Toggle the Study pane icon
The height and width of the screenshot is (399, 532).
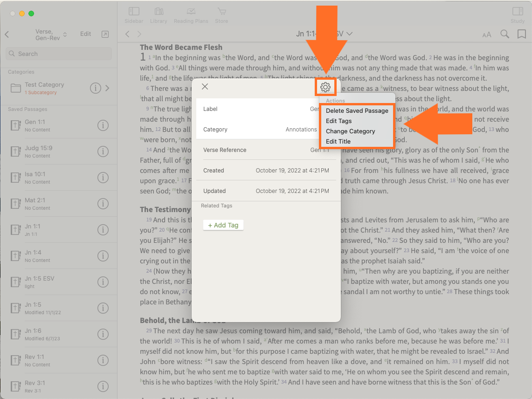point(518,15)
